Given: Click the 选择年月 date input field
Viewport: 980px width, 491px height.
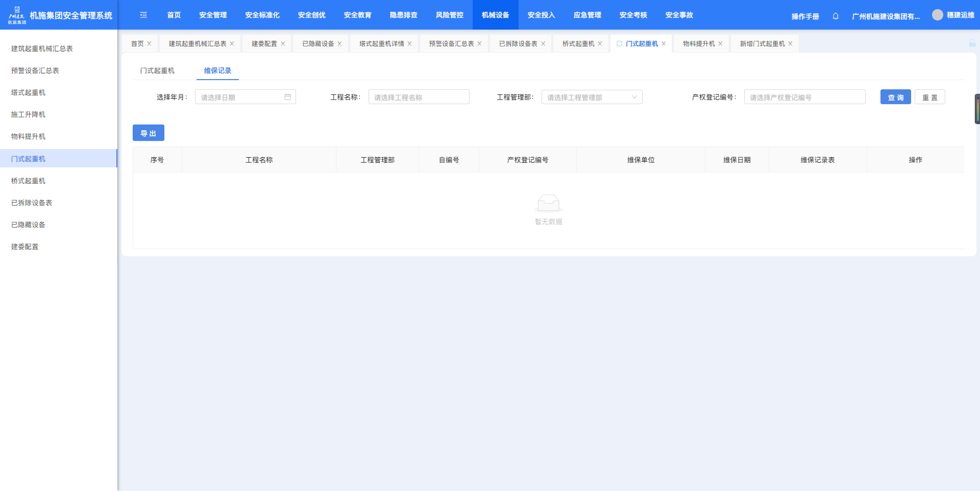Looking at the screenshot, I should click(240, 97).
